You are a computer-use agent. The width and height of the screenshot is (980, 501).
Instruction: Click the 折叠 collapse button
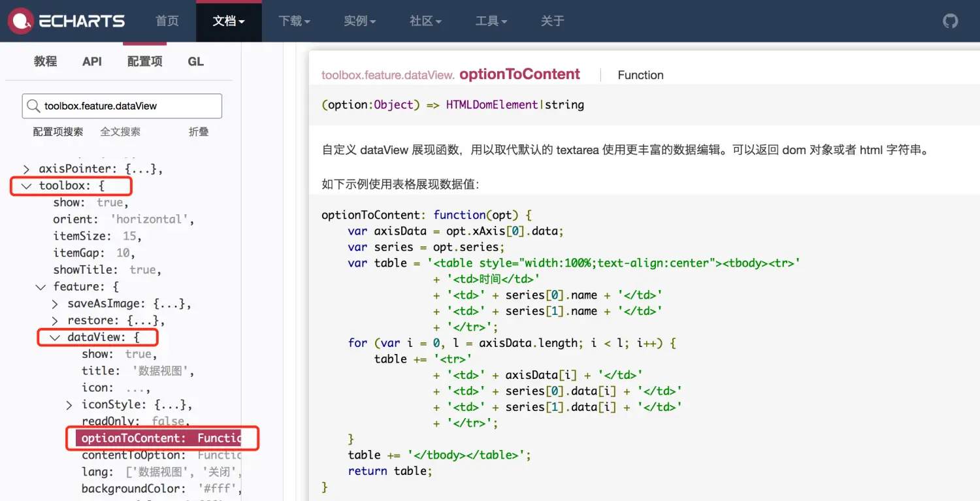[x=199, y=132]
